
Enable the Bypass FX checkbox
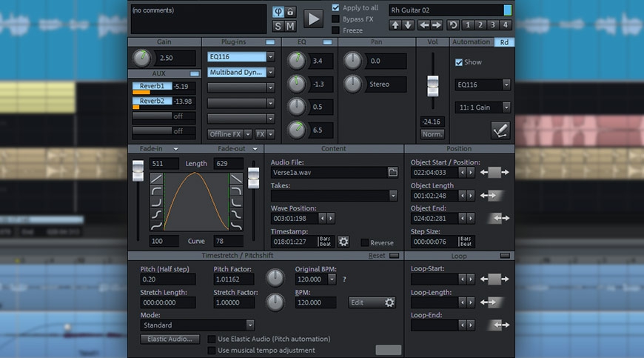336,19
